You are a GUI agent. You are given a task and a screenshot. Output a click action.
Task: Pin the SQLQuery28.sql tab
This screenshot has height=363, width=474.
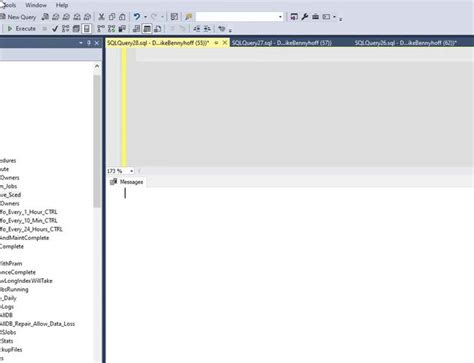(216, 43)
